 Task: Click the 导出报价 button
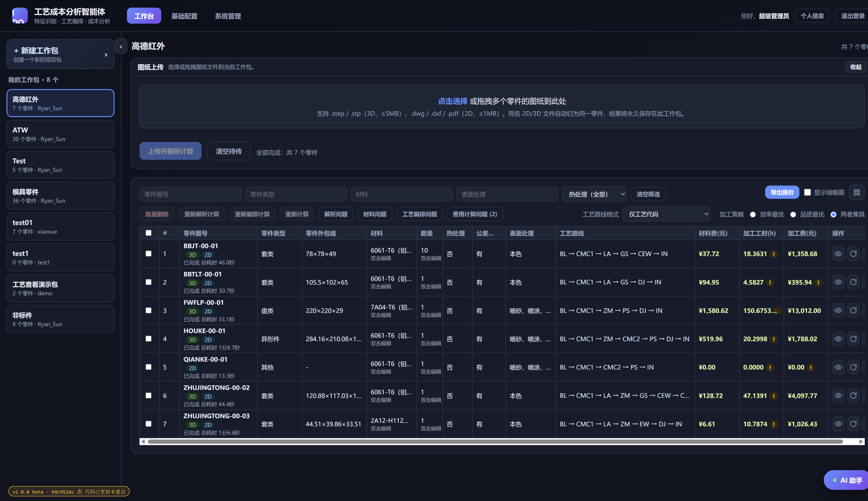782,192
